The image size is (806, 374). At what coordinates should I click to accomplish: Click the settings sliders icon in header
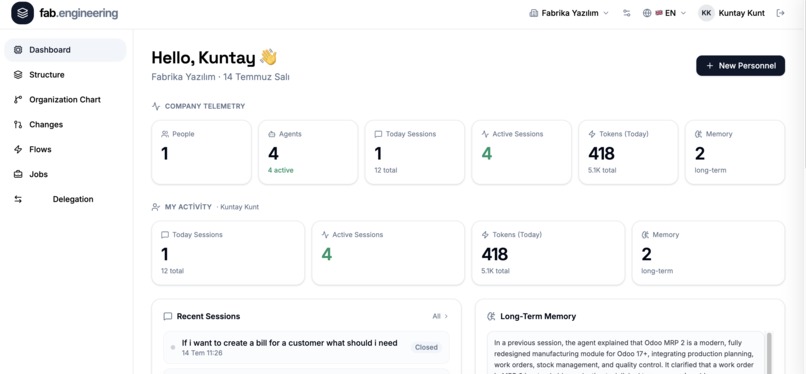coord(626,13)
